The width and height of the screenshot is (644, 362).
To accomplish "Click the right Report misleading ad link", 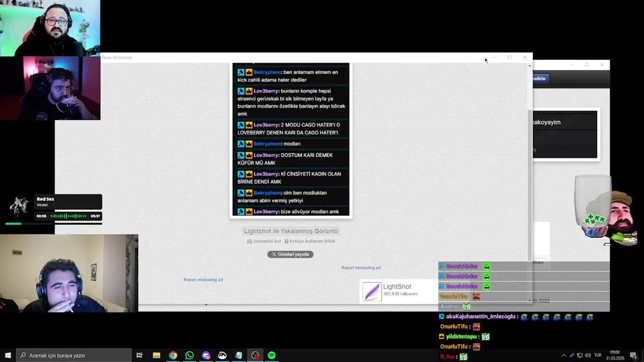I will (x=361, y=267).
